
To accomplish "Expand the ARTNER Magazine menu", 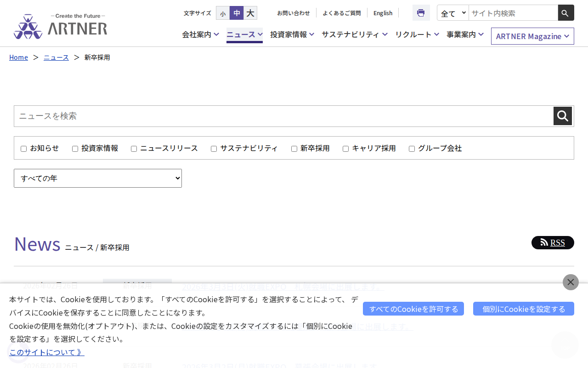I will click(532, 36).
